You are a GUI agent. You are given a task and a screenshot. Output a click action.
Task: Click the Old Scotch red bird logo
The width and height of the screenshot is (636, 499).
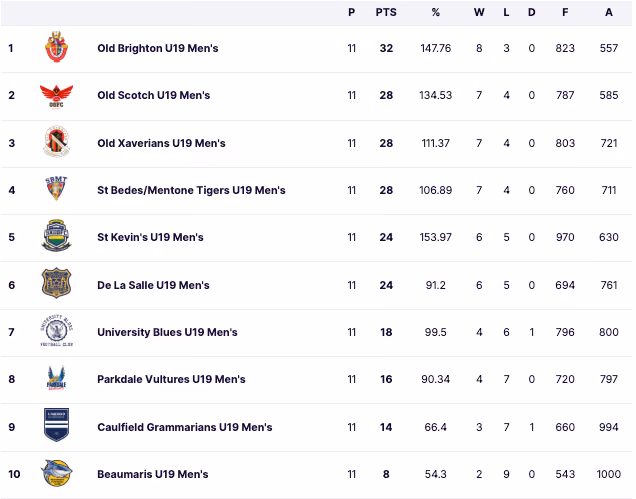pyautogui.click(x=56, y=96)
